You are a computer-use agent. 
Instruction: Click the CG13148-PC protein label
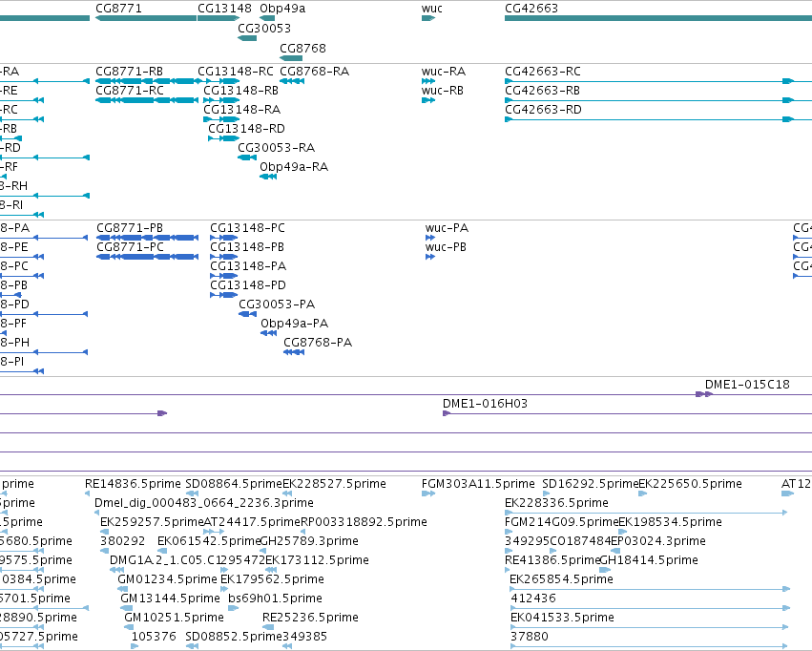pyautogui.click(x=247, y=228)
